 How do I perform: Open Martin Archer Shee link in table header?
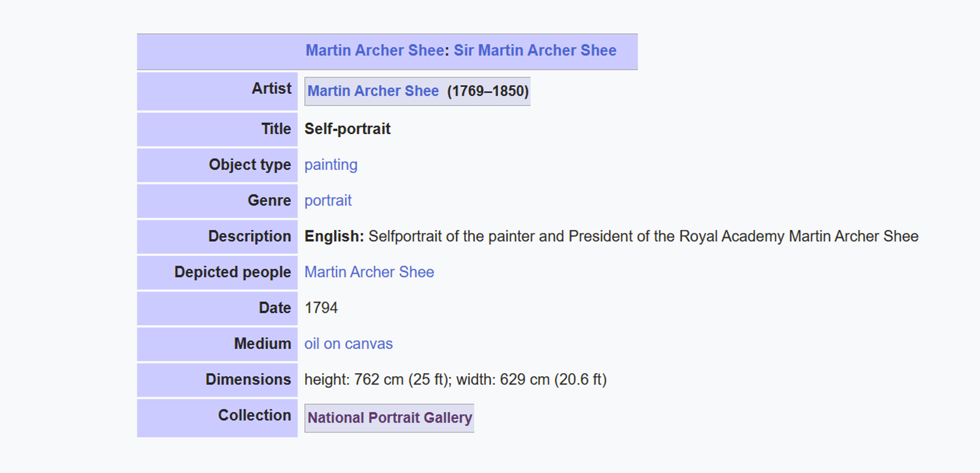pos(374,50)
